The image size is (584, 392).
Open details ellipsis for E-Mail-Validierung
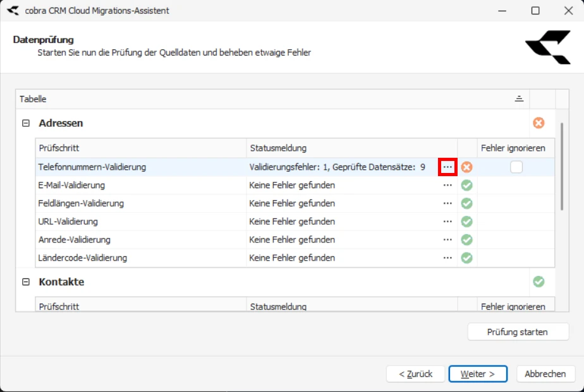click(447, 185)
